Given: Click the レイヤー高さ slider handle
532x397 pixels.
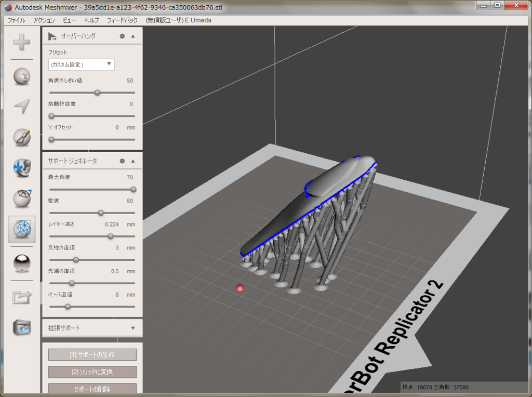Looking at the screenshot, I should [x=110, y=236].
